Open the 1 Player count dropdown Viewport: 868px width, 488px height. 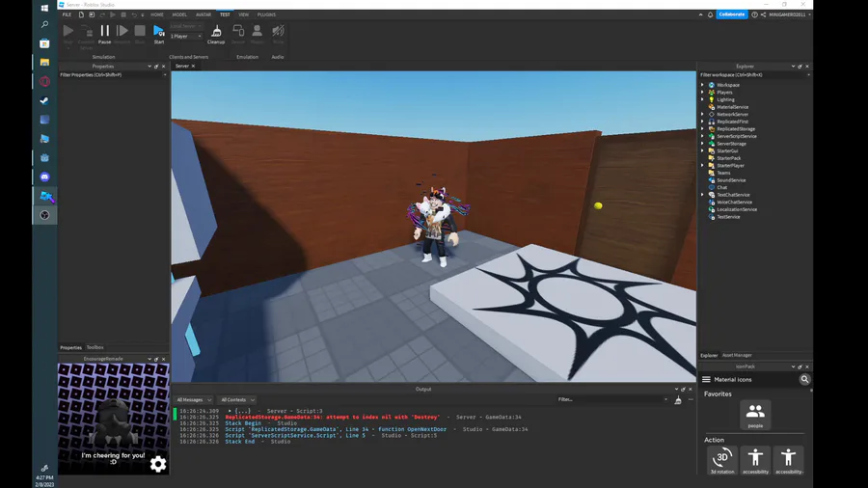186,36
